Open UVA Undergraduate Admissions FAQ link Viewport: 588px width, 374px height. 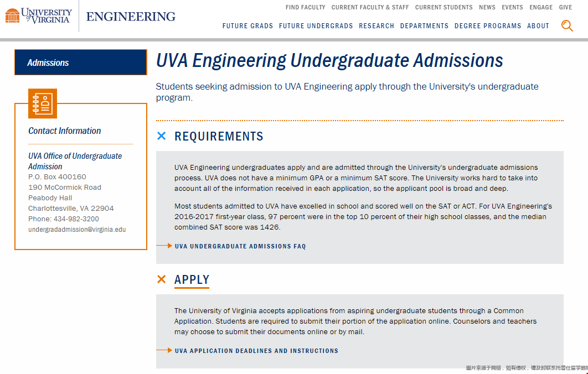[x=240, y=246]
